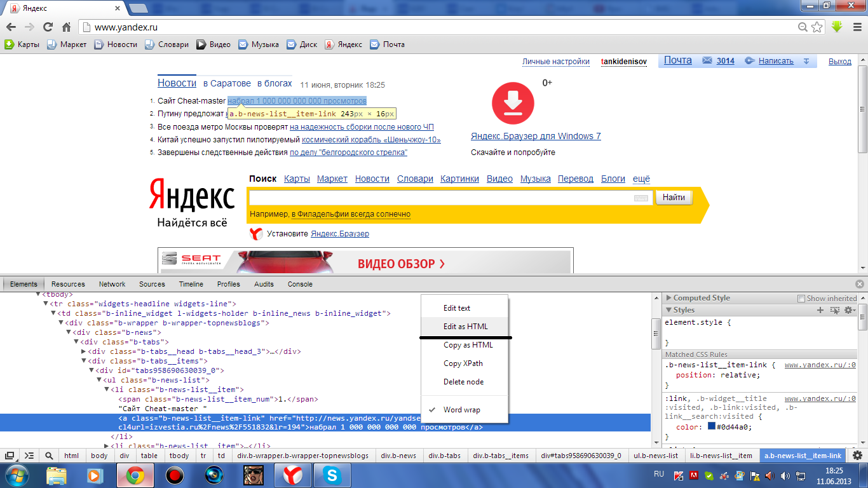
Task: Click the DevTools dock/undock icon
Action: [x=10, y=456]
